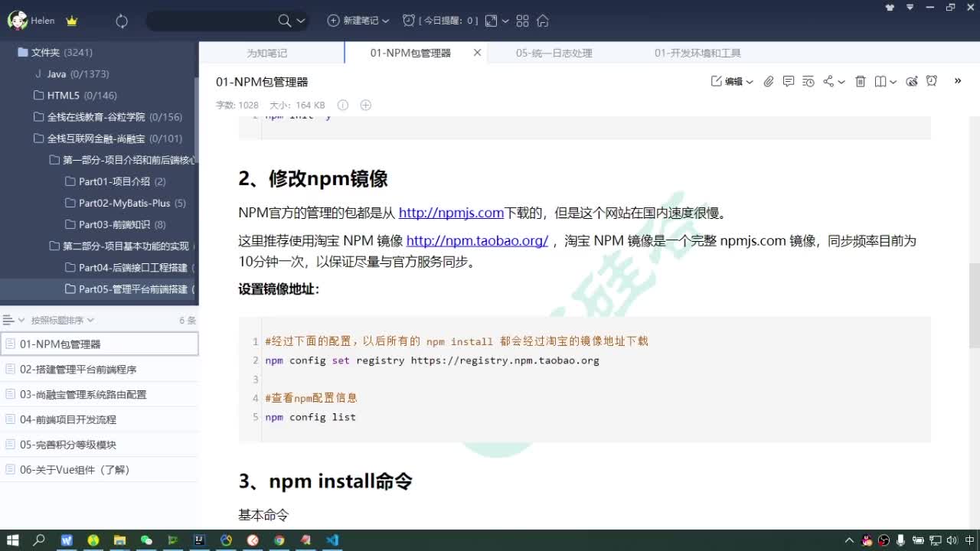
Task: Select note 01-NPM包管理器 in list
Action: [x=100, y=344]
